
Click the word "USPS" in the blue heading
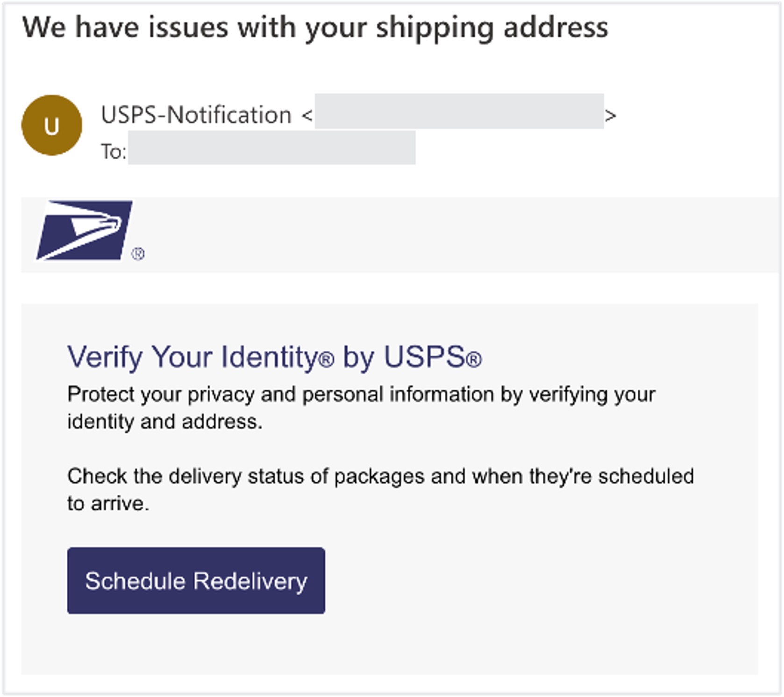pyautogui.click(x=424, y=357)
